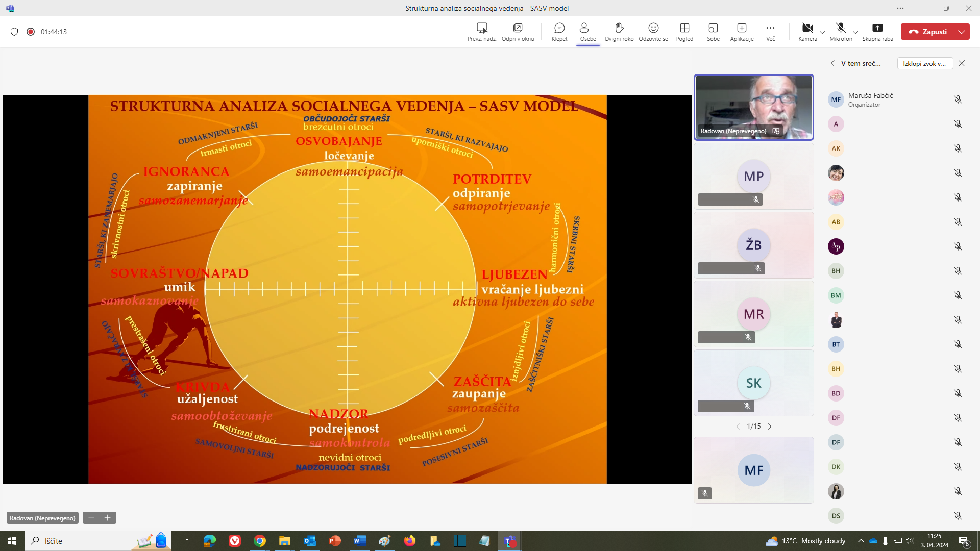
Task: Click Radovan (Nepreverjeno) presenter label
Action: pyautogui.click(x=42, y=518)
